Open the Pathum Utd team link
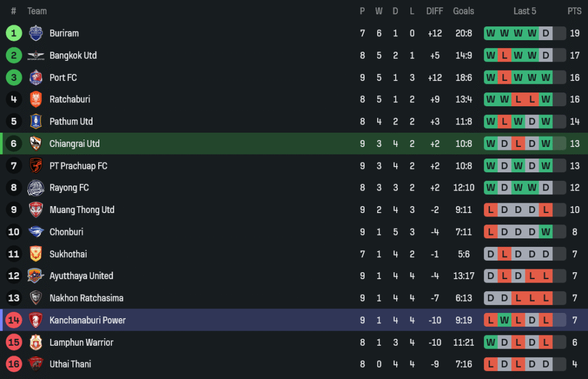 (x=71, y=122)
